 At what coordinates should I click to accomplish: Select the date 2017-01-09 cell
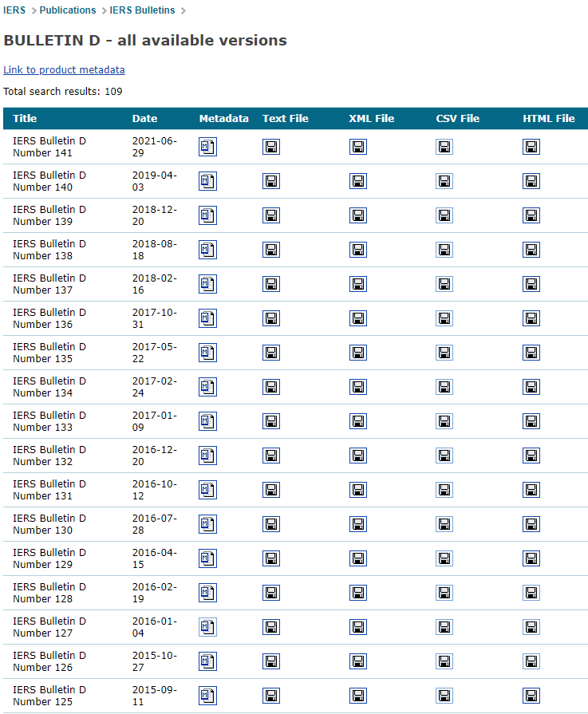[155, 421]
